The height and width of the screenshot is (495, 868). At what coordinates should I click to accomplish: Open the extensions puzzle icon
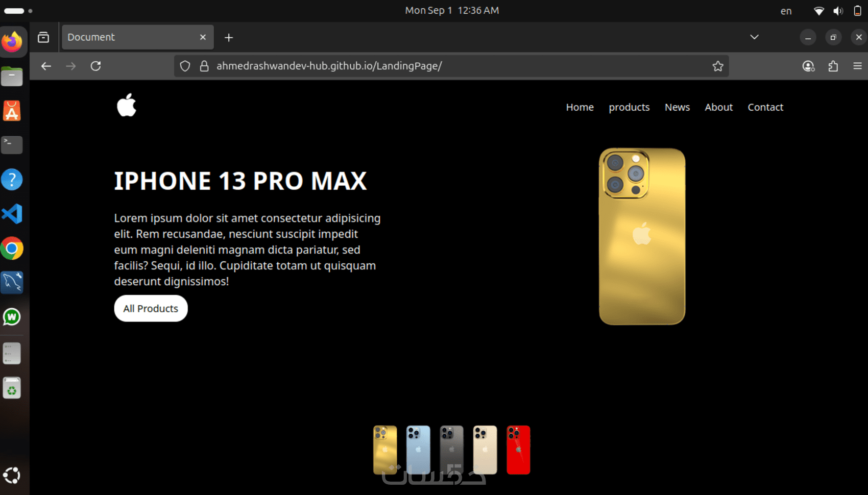pos(833,66)
